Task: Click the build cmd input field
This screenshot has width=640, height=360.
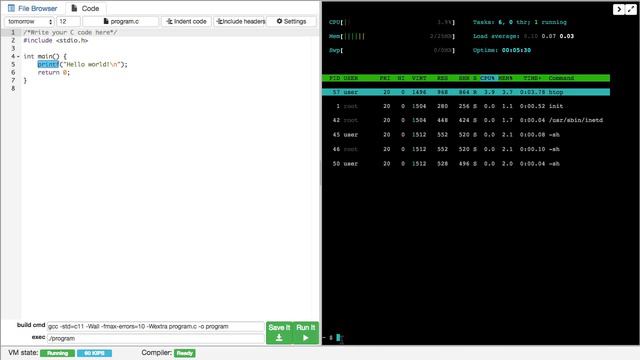Action: [156, 327]
